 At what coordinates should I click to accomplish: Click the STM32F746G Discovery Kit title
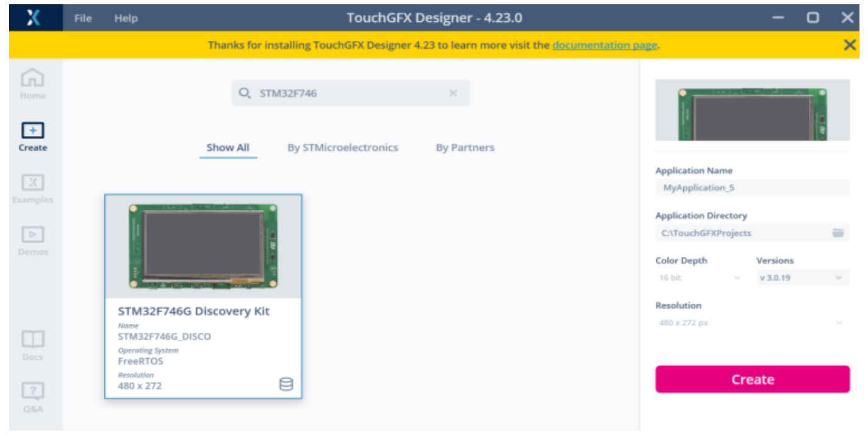[x=194, y=311]
